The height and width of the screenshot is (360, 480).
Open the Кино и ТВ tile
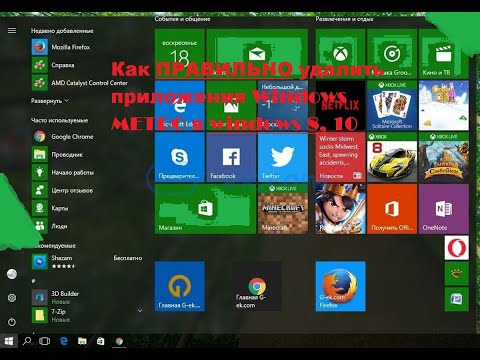point(444,54)
